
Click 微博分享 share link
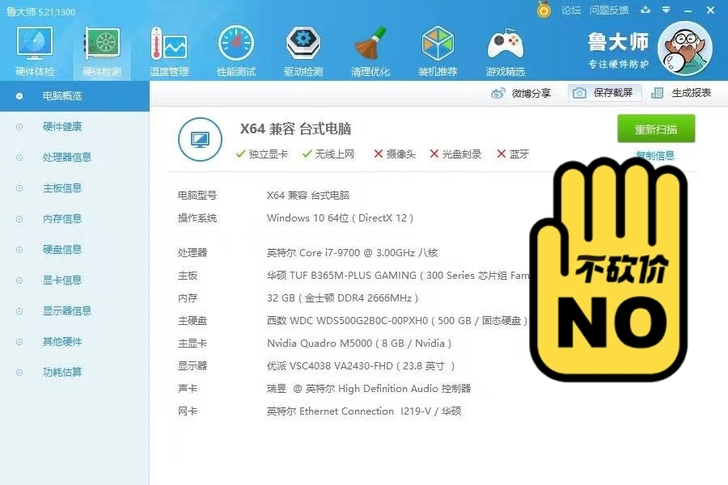tap(531, 93)
